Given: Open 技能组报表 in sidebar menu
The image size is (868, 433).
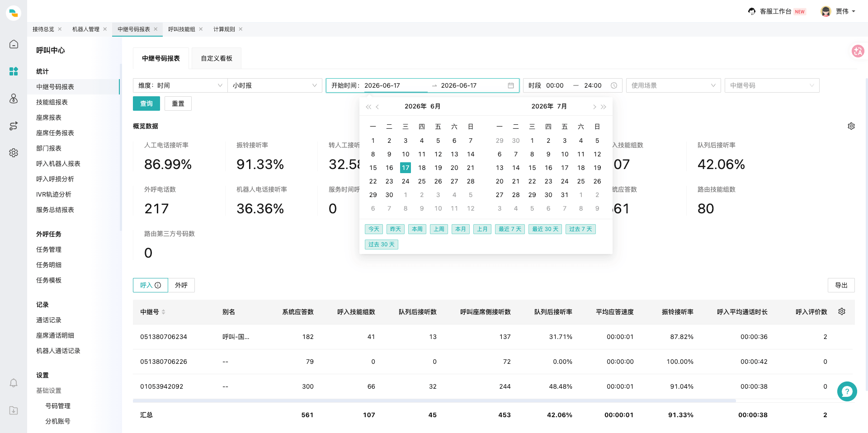Looking at the screenshot, I should 52,102.
